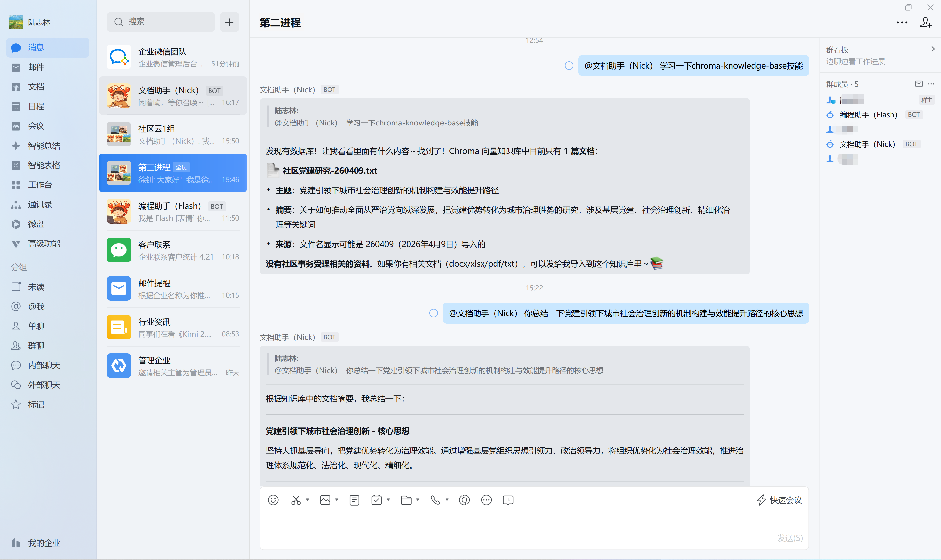Open 编程助手 (Flash) conversation
The width and height of the screenshot is (941, 560).
pyautogui.click(x=173, y=212)
